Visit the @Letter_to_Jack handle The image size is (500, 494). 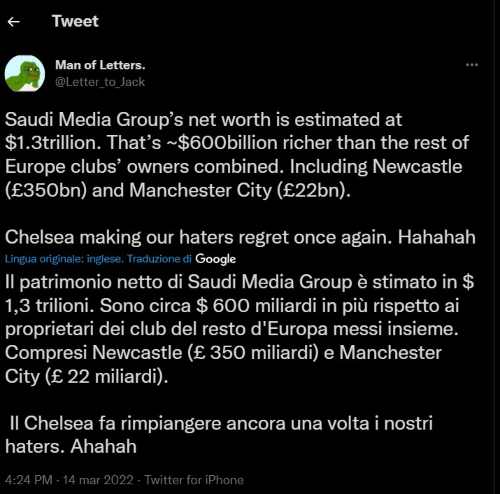pos(100,82)
